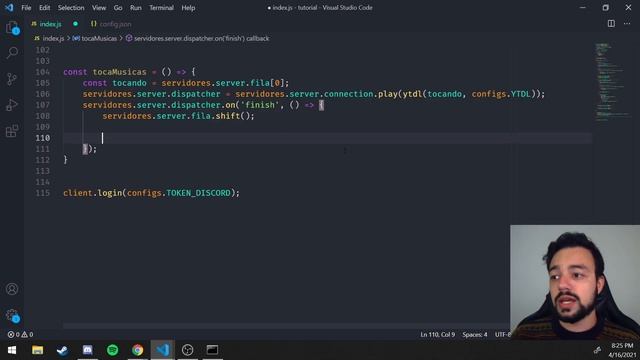Open the Manage gear icon

coord(12,315)
